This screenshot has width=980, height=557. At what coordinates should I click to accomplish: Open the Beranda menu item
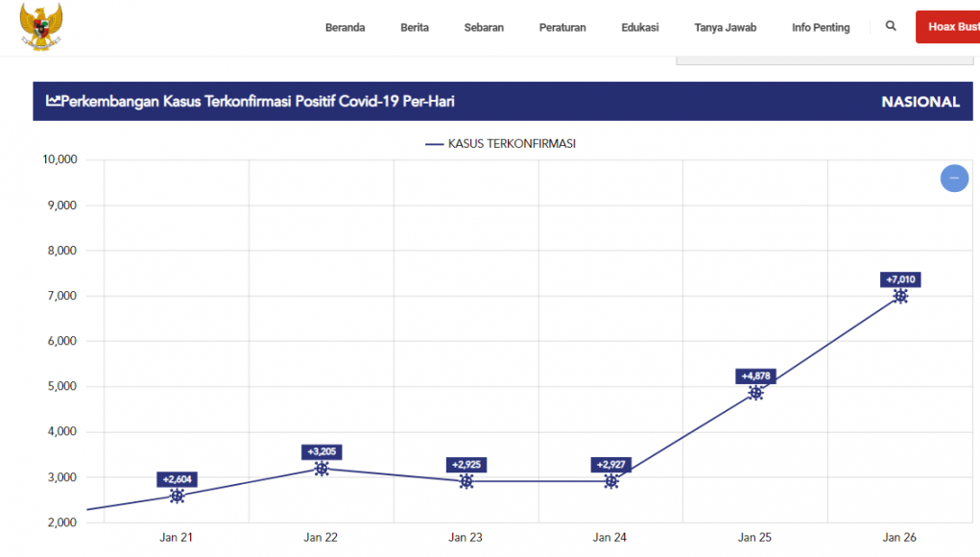[x=345, y=28]
